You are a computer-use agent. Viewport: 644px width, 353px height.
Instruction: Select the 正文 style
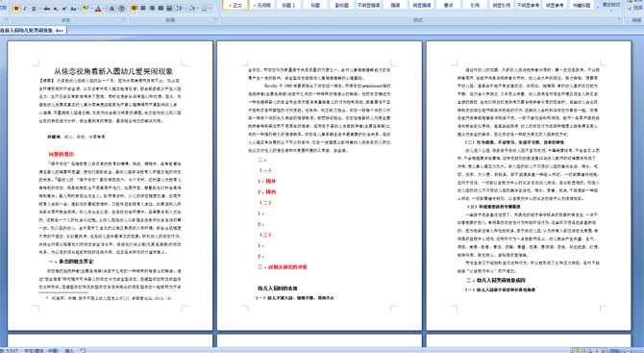pos(235,5)
